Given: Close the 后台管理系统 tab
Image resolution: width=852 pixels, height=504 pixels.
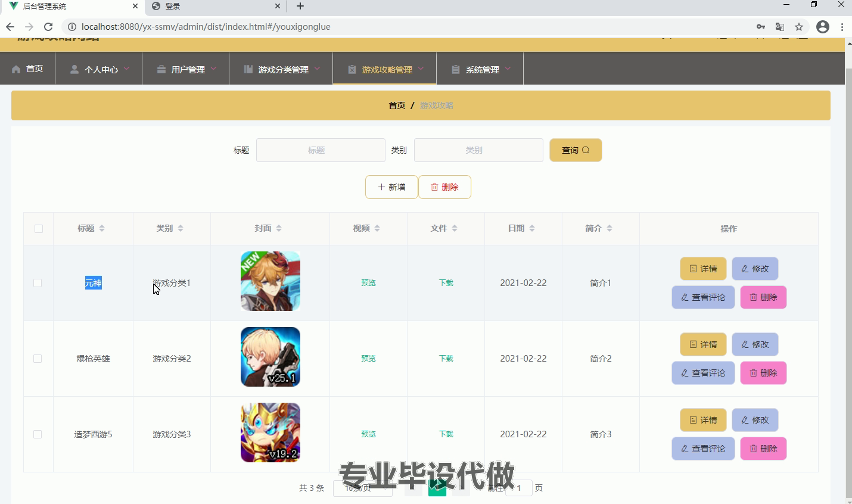Looking at the screenshot, I should tap(135, 6).
